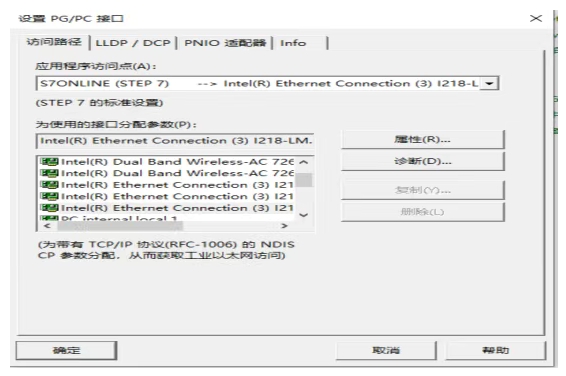Screen dimensions: 566x376
Task: Click the interface list's horizontal scroll thumb
Action: 120,226
